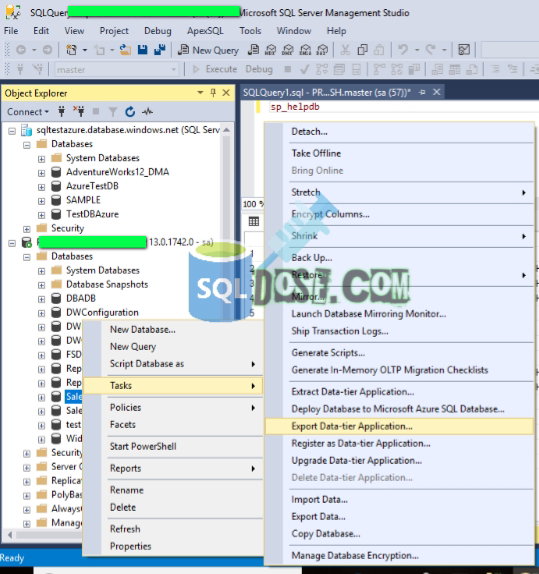Open the File menu
The height and width of the screenshot is (574, 539).
tap(11, 31)
